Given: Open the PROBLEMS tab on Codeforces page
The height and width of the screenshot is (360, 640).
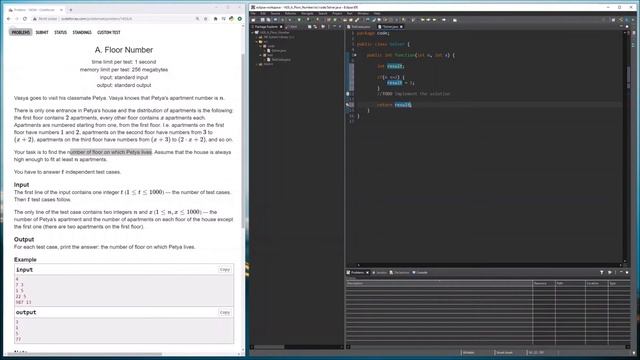Looking at the screenshot, I should (20, 32).
